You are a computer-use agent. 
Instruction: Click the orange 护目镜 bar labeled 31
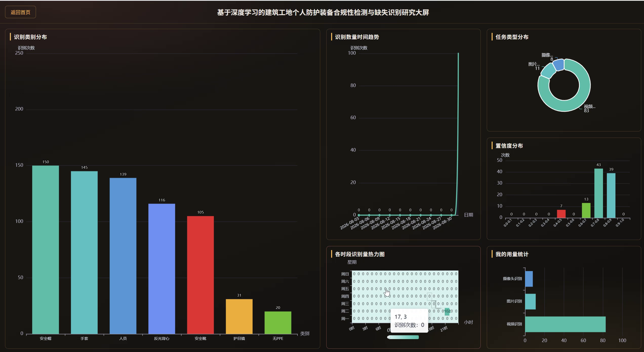point(239,316)
